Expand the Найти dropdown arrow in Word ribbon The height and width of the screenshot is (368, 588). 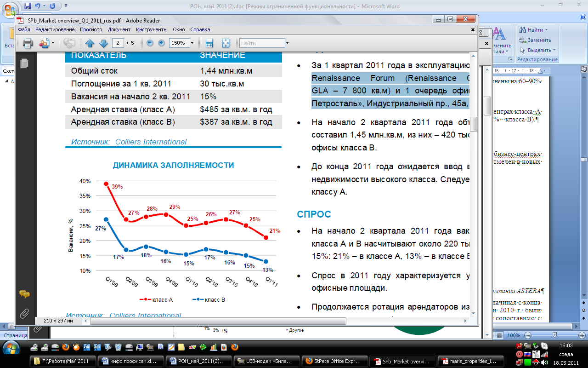[x=546, y=30]
